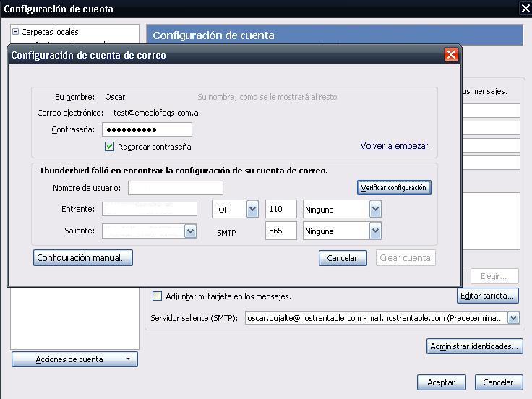Uncheck Recordar contraseña checkbox
The height and width of the screenshot is (399, 532).
pyautogui.click(x=109, y=147)
